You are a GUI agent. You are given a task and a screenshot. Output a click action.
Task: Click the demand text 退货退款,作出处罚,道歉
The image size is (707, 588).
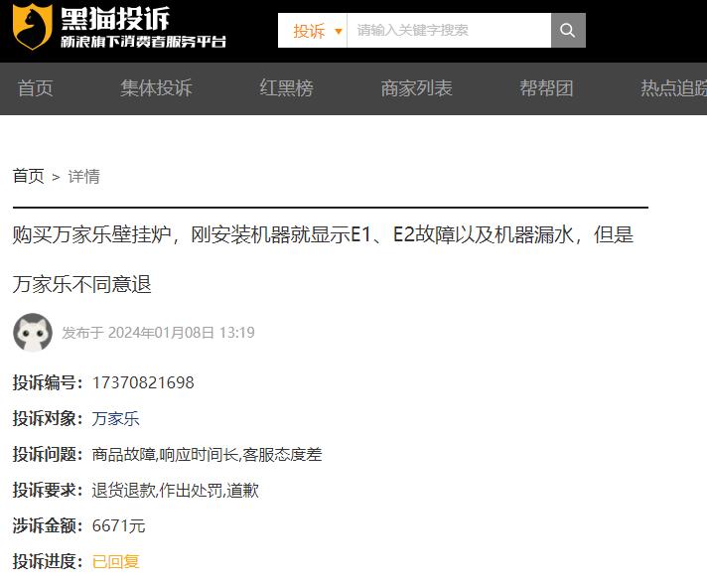tap(176, 490)
